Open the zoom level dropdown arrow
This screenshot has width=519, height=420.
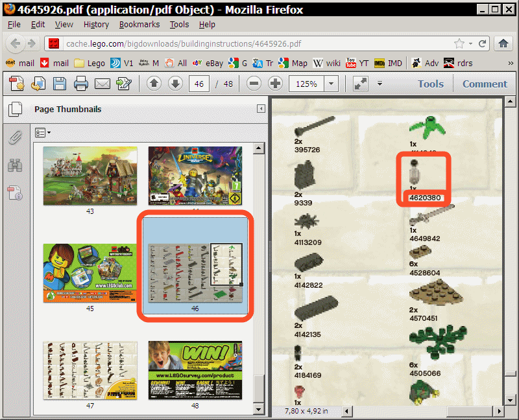coord(332,84)
